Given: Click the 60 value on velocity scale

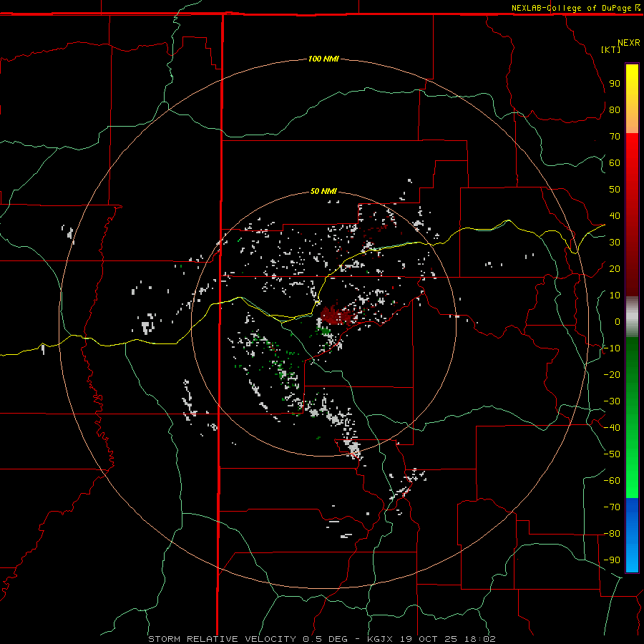Looking at the screenshot, I should click(x=615, y=162).
